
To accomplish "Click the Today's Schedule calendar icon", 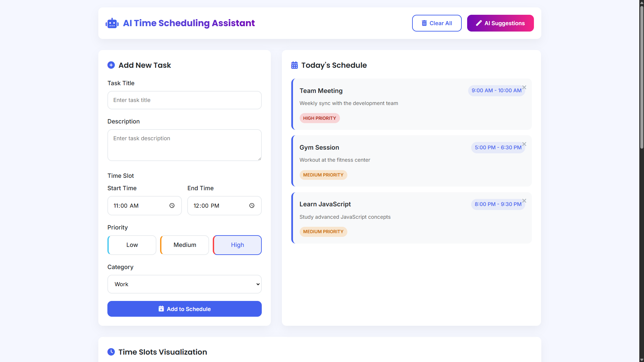I will point(294,65).
